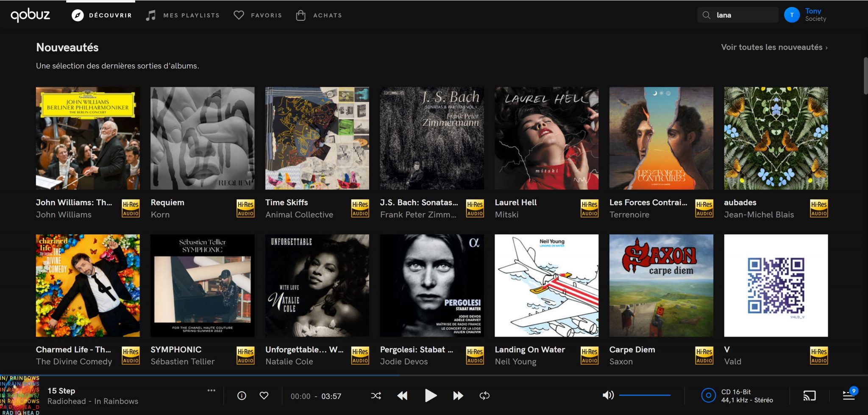Adjust the volume slider

pyautogui.click(x=645, y=396)
